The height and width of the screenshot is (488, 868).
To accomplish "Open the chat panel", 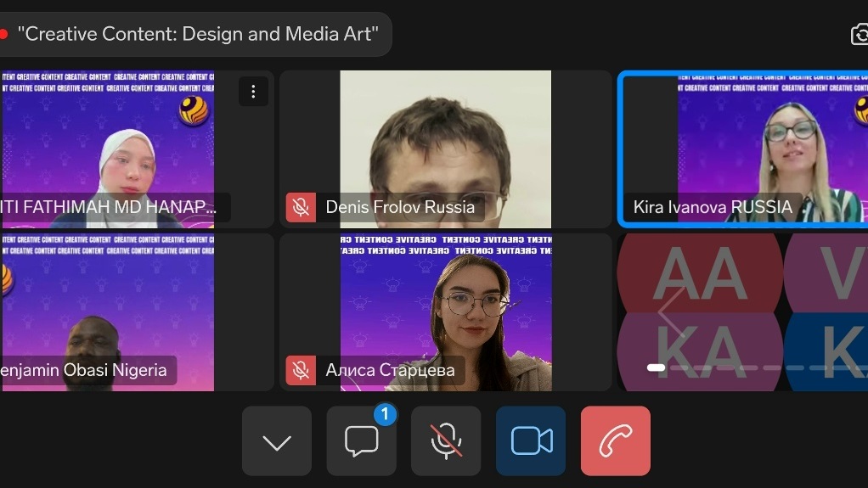I will (x=361, y=441).
